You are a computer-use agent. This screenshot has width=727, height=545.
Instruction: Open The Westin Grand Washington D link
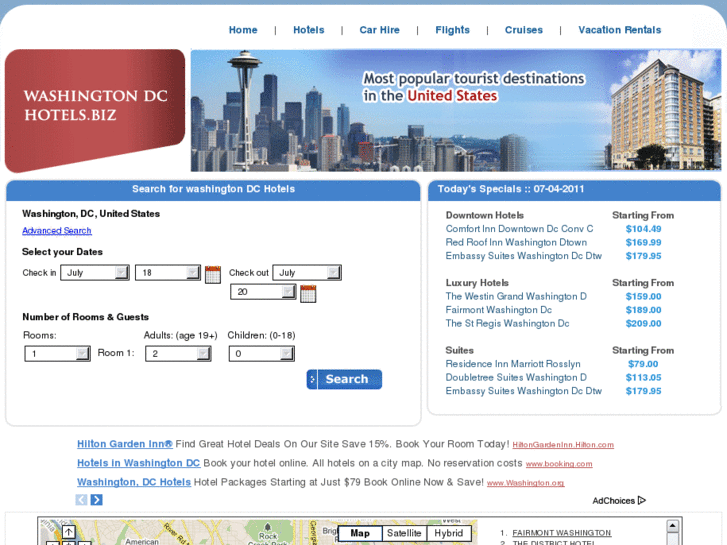click(516, 296)
